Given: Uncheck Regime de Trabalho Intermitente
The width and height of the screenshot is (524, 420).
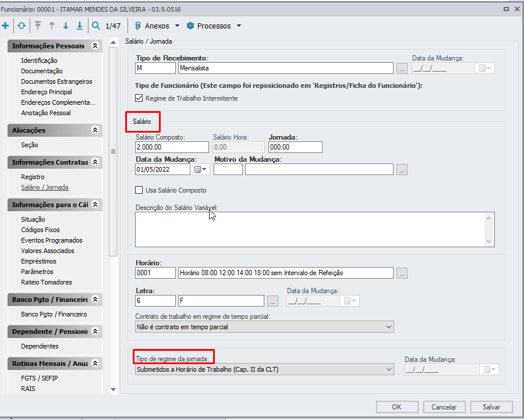Looking at the screenshot, I should [x=139, y=98].
